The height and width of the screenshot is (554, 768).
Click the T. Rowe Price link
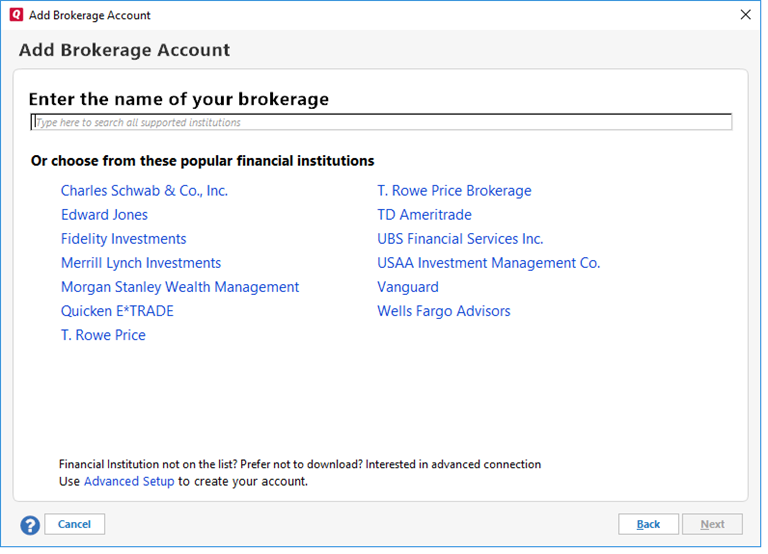(x=103, y=335)
